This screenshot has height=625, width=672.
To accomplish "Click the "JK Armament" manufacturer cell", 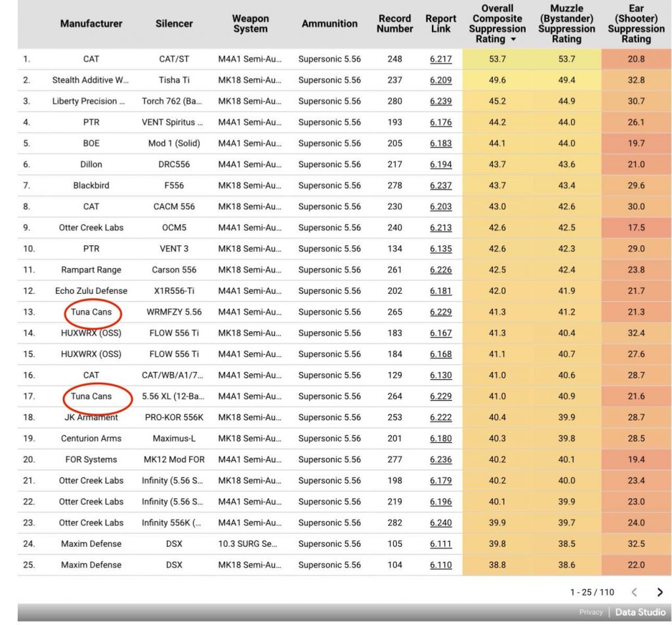I will (91, 417).
